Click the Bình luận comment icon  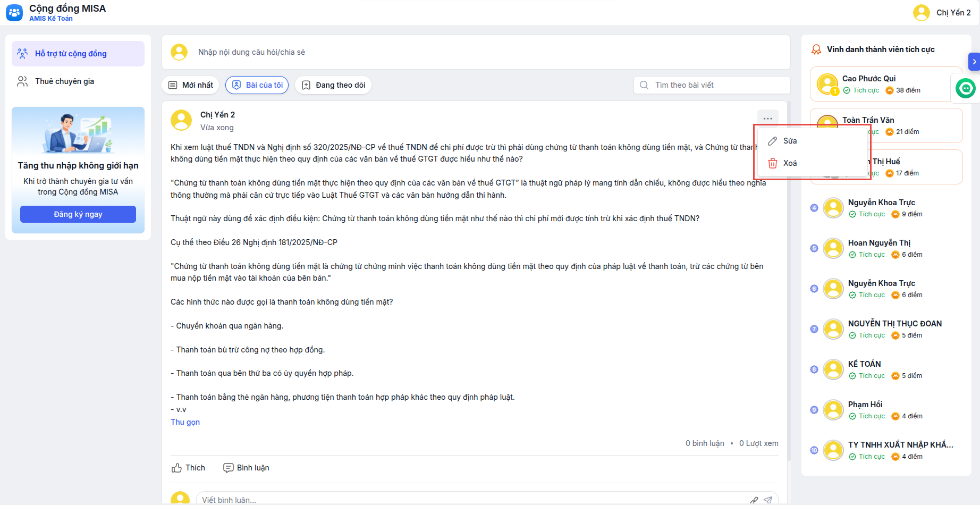(229, 468)
